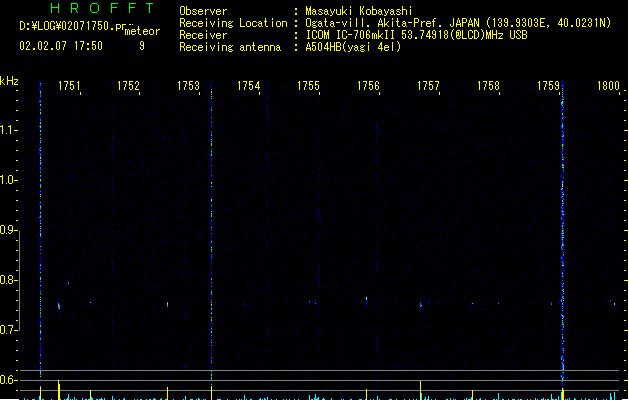Click the HROFFT title text
This screenshot has height=400, width=629.
click(102, 8)
